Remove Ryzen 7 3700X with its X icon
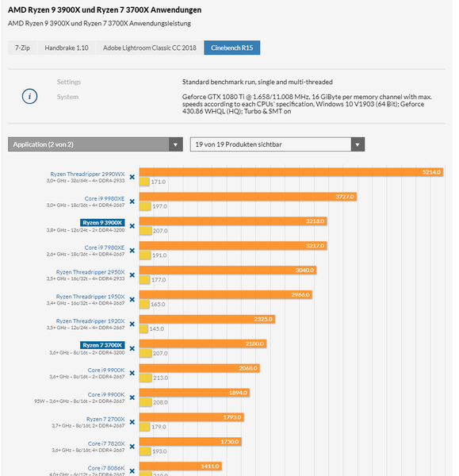459x476 pixels. pos(132,348)
